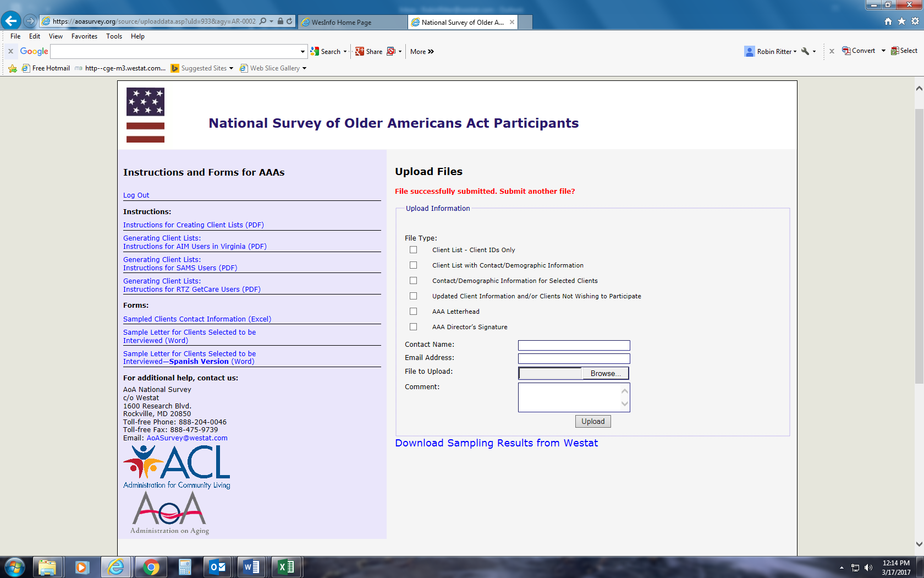Click the Google toolbar wrench settings icon

(x=805, y=51)
